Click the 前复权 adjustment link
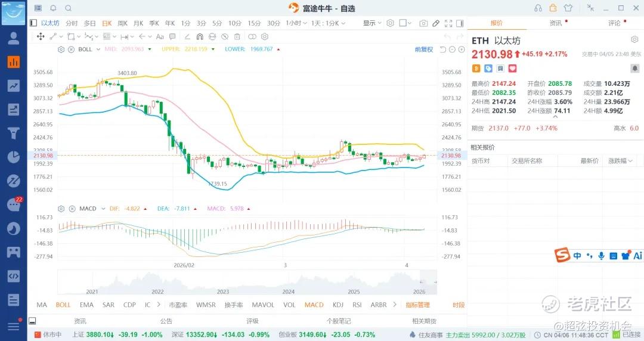This screenshot has width=644, height=341. tap(424, 49)
